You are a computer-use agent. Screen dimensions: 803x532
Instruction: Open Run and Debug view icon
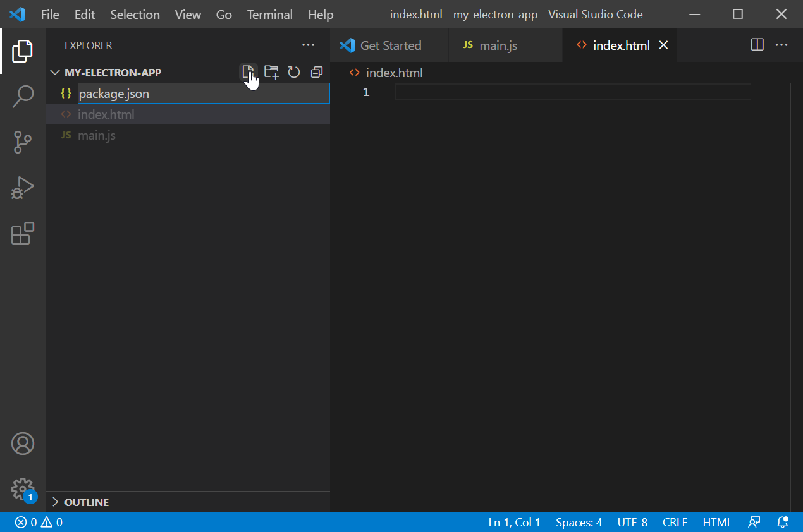(23, 188)
